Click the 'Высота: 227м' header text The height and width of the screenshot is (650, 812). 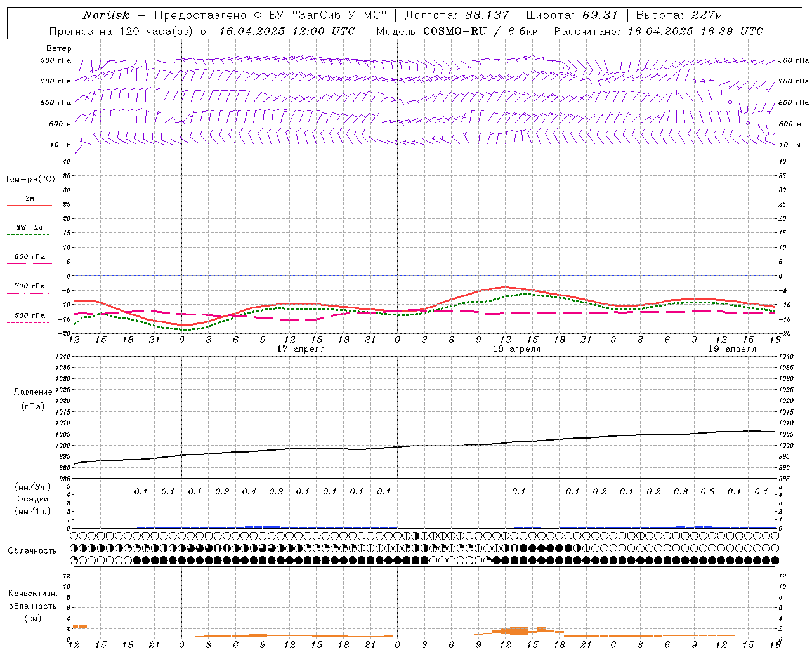[679, 15]
